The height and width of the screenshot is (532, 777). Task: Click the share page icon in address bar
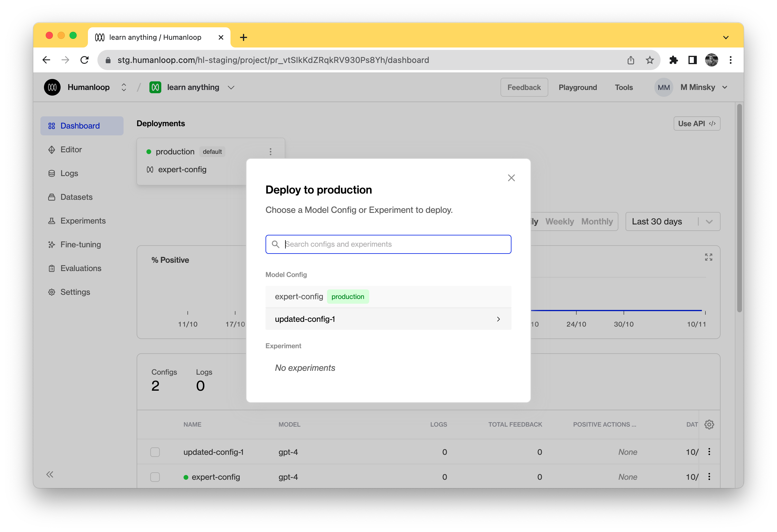click(631, 60)
